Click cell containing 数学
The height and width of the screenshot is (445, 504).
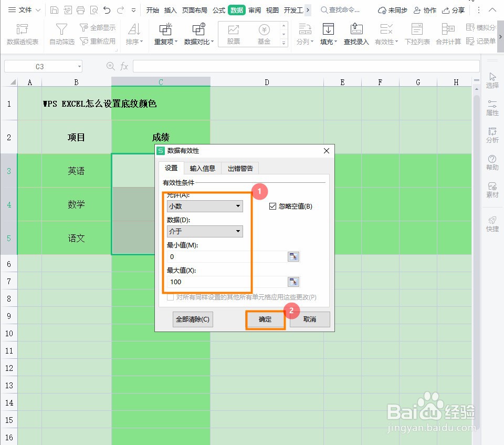click(x=76, y=204)
